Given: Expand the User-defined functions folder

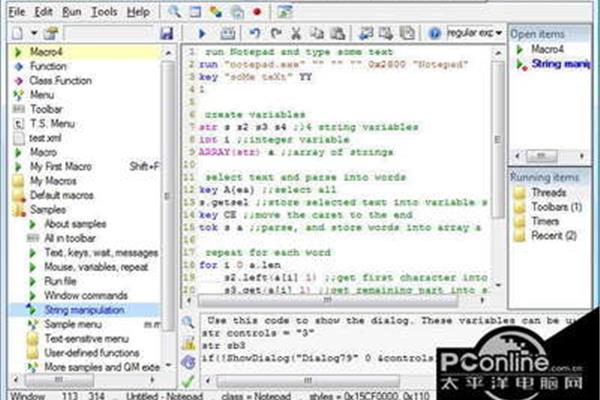Looking at the screenshot, I should pyautogui.click(x=91, y=353).
